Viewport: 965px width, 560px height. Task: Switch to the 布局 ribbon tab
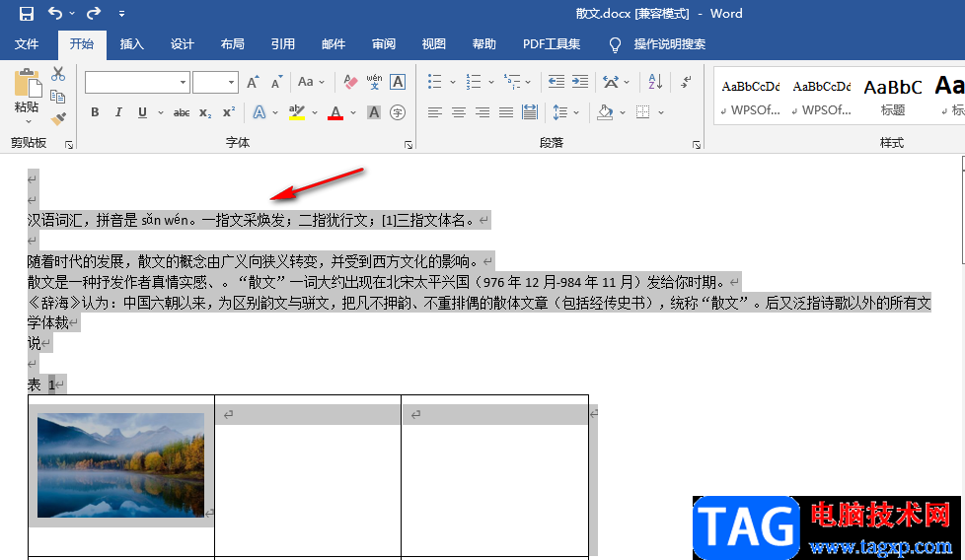point(233,44)
